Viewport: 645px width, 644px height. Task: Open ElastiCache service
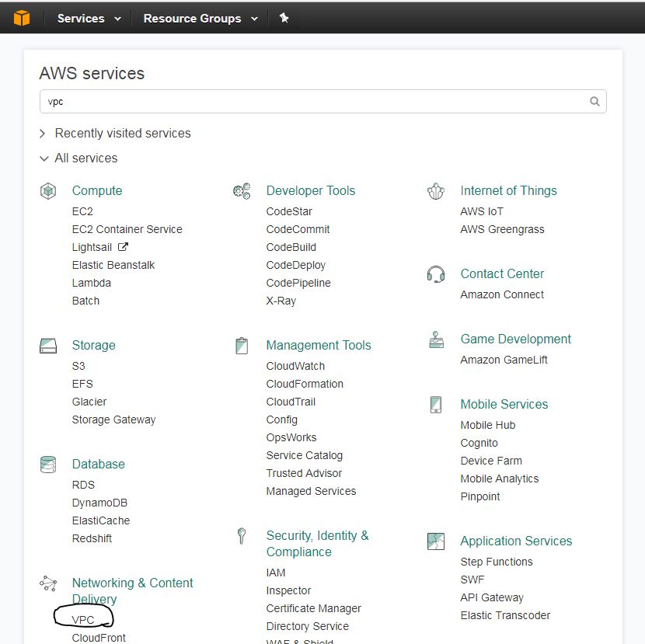pyautogui.click(x=101, y=520)
